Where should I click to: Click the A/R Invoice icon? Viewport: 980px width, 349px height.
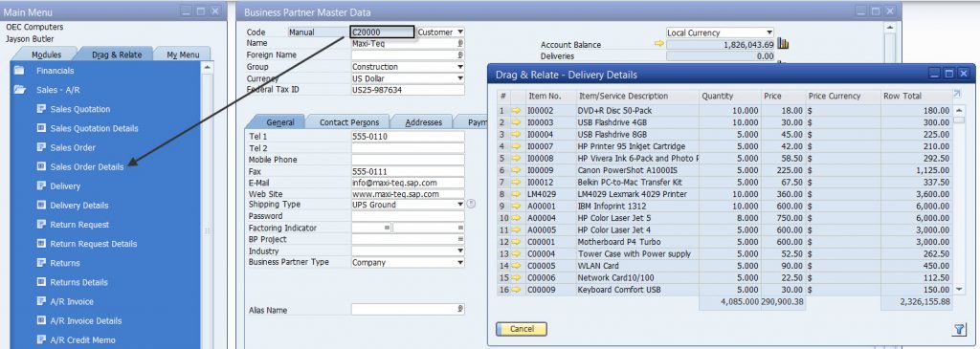[41, 301]
